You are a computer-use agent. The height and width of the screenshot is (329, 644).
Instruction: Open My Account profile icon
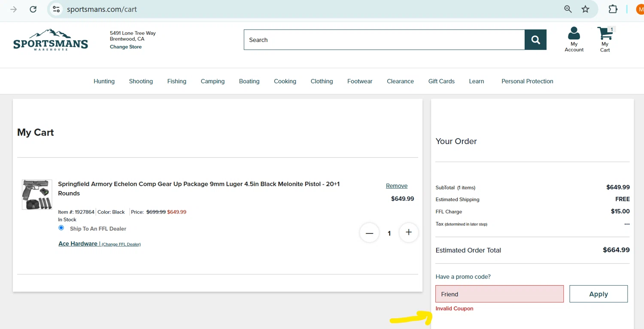click(x=574, y=39)
